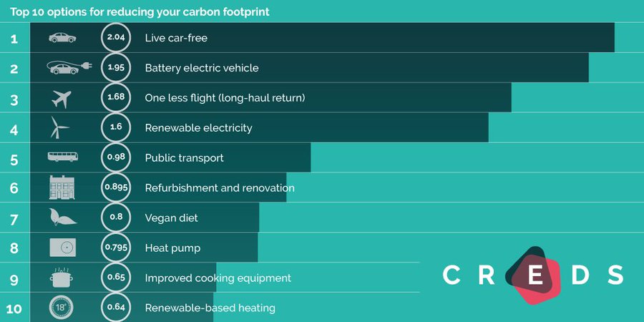Click the leaf icon for Vegan diet
The width and height of the screenshot is (644, 322).
tap(62, 218)
